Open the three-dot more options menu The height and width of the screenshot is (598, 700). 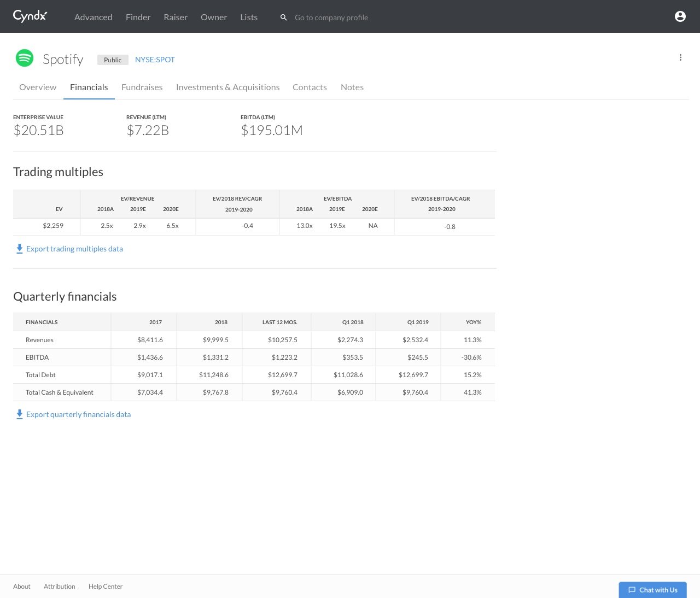(680, 57)
